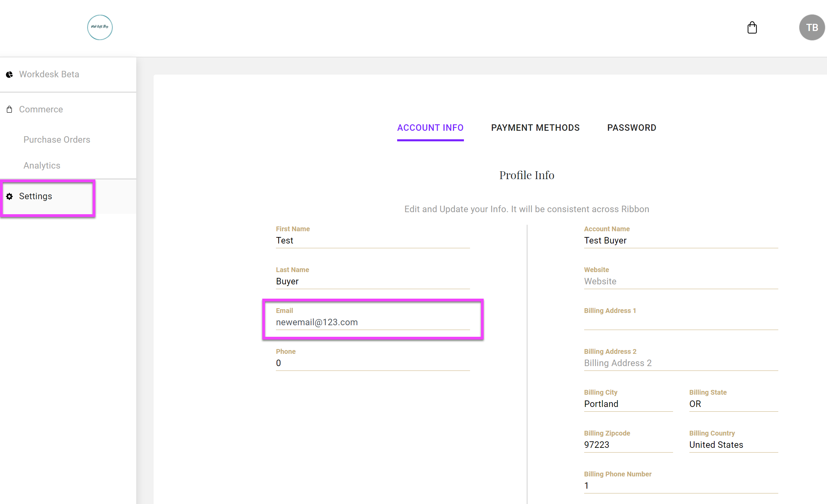Screen dimensions: 827x504
Task: Click the Billing Country field
Action: pos(733,445)
